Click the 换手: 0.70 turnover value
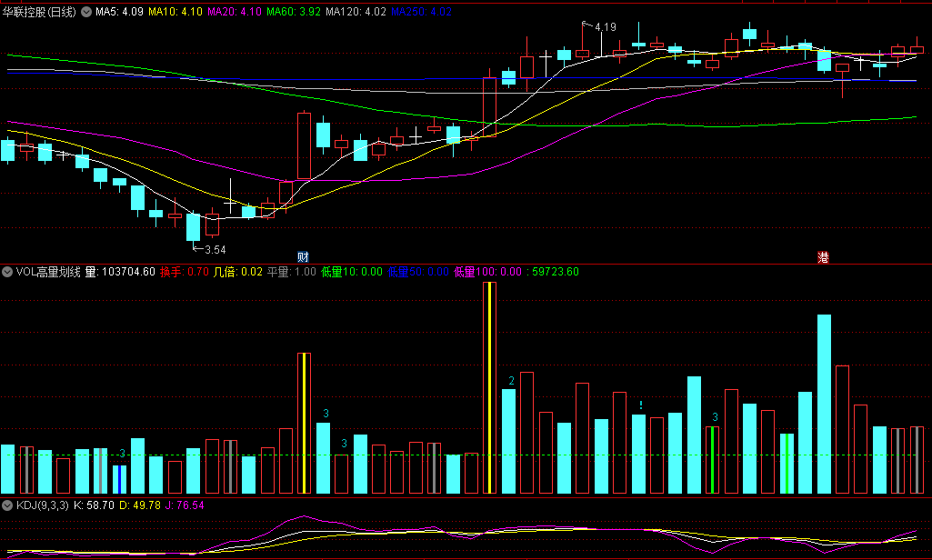This screenshot has height=560, width=932. coord(185,272)
